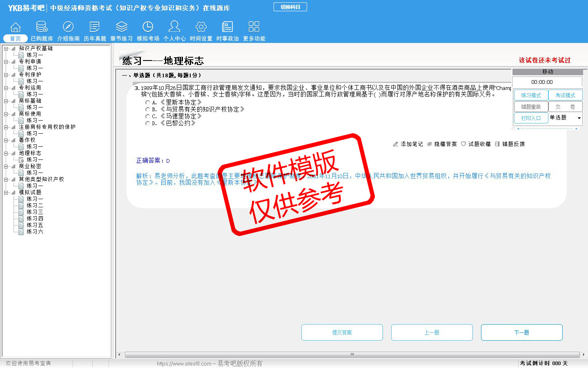Collapse the 模拟试题 tree node

[x=6, y=193]
